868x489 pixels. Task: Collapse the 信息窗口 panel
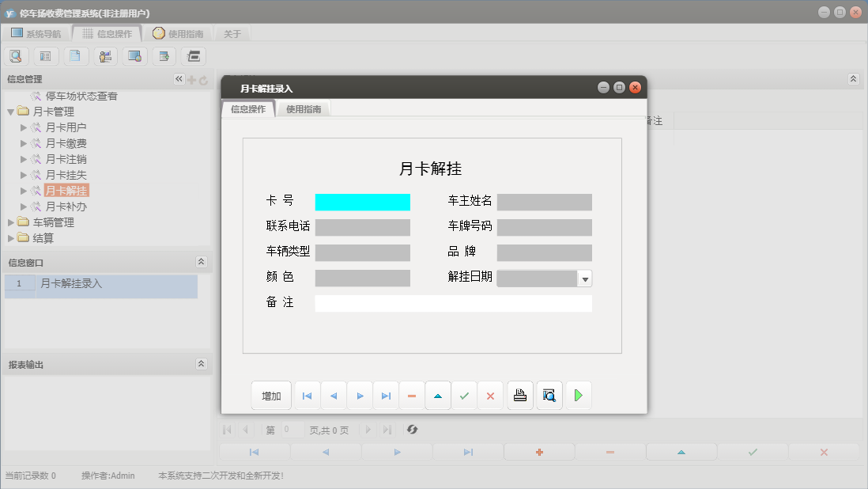tap(201, 261)
